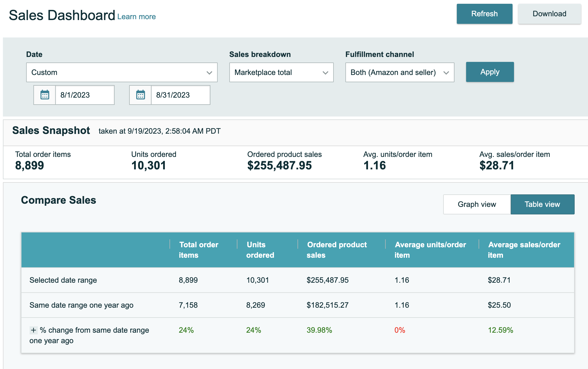Open the Sales breakdown Marketplace total dropdown
The width and height of the screenshot is (588, 369).
tap(281, 72)
